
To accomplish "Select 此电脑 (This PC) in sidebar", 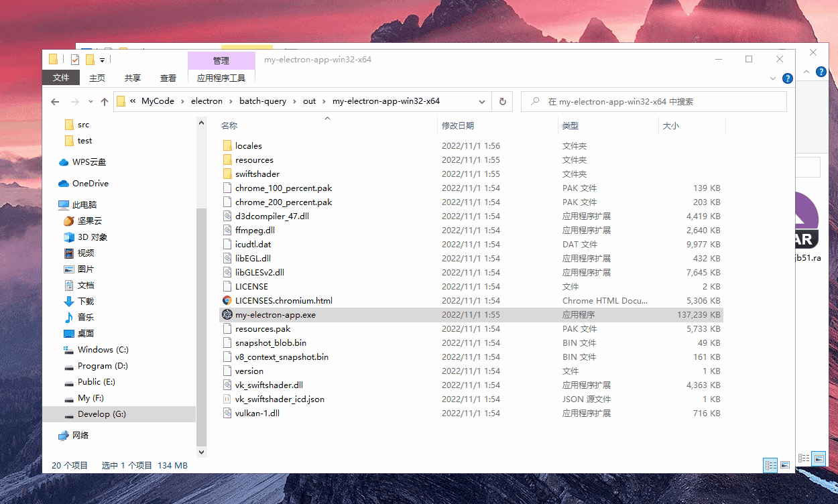I will pyautogui.click(x=77, y=205).
